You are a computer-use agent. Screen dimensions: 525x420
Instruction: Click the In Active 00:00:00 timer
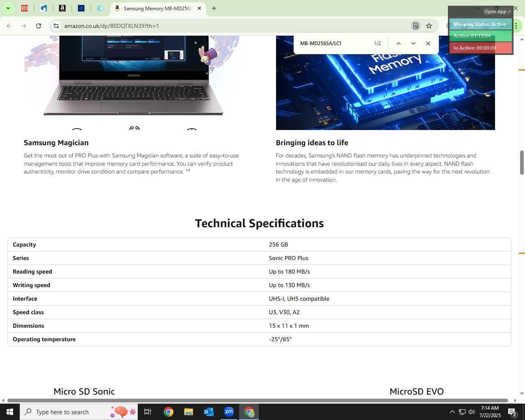(x=480, y=48)
